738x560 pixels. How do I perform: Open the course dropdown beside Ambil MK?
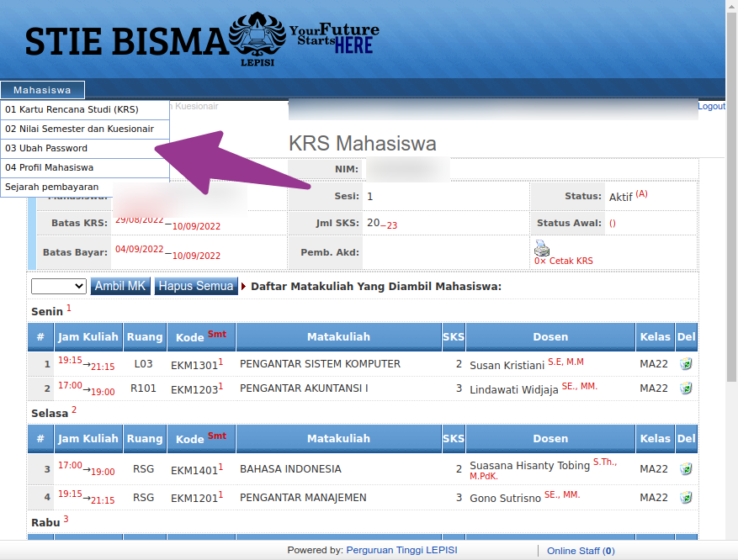(x=58, y=286)
